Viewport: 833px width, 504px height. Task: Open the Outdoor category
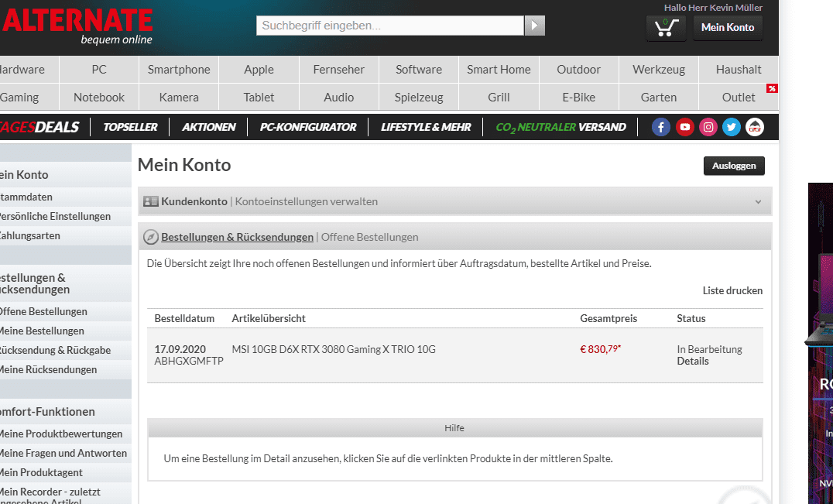pyautogui.click(x=578, y=70)
